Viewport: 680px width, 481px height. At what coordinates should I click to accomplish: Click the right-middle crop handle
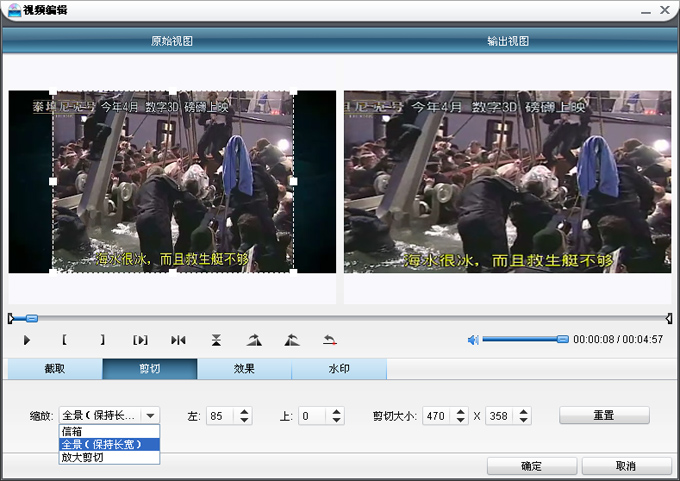point(293,181)
